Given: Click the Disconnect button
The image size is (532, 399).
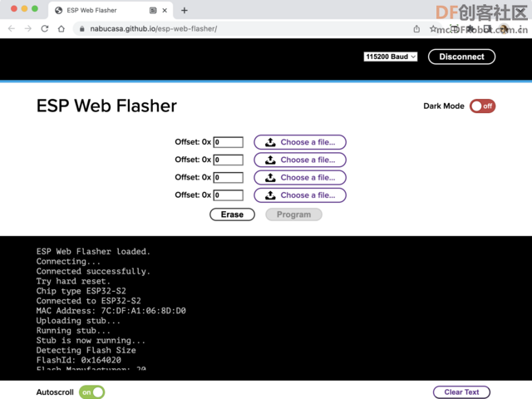Looking at the screenshot, I should point(461,57).
